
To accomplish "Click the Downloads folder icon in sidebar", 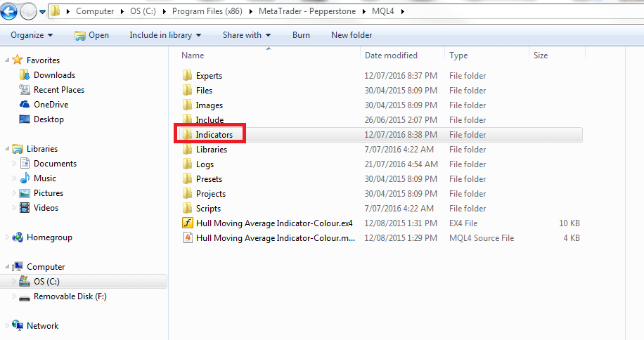I will (25, 75).
